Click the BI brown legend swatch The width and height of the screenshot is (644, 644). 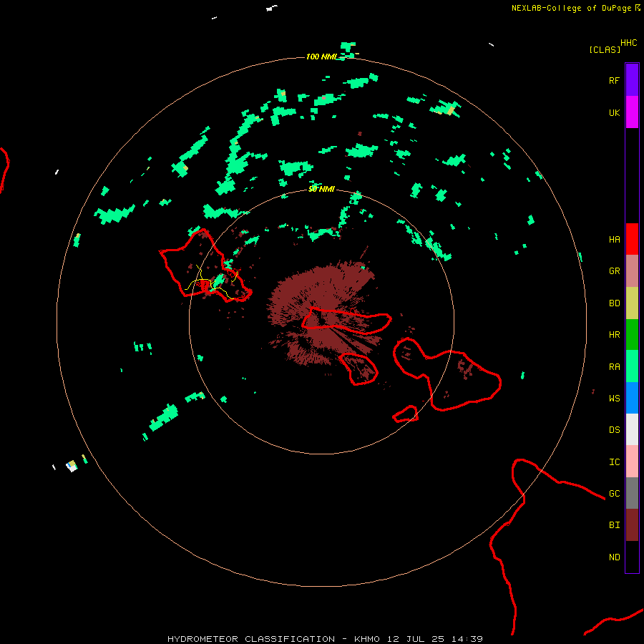click(x=632, y=525)
